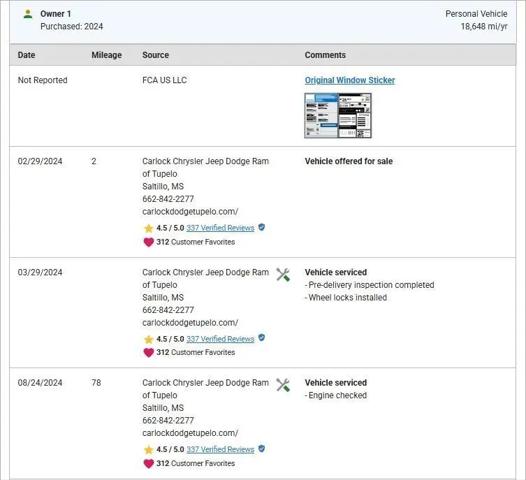The height and width of the screenshot is (480, 526).
Task: Click '312 Customer Favorites' in 03/29/2024 row
Action: click(196, 353)
